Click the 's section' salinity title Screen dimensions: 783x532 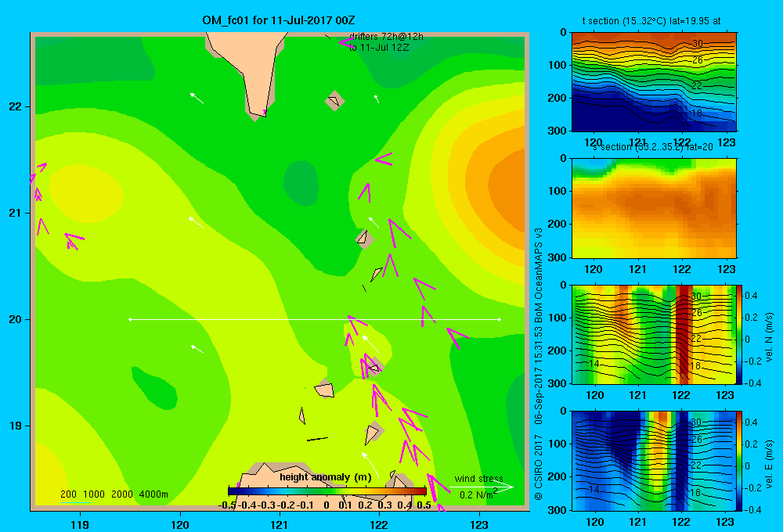coord(652,147)
